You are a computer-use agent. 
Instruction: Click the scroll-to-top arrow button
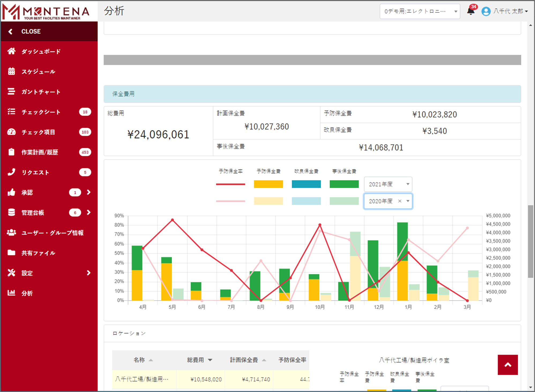pyautogui.click(x=507, y=365)
